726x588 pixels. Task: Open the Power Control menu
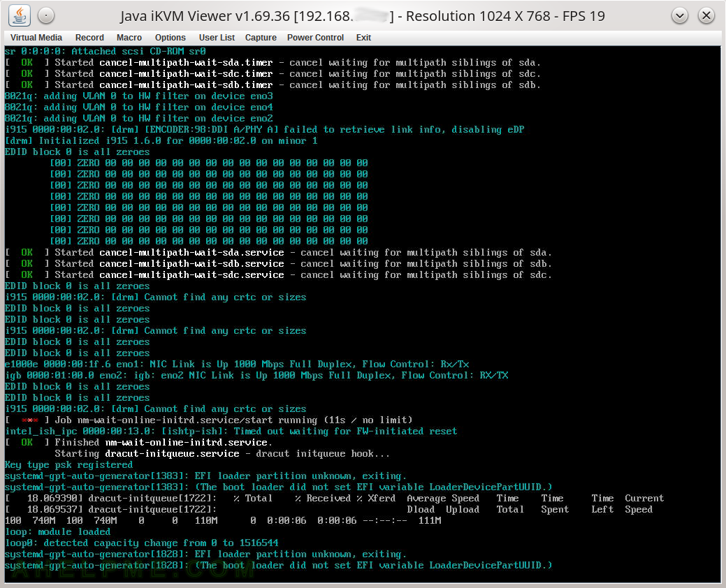coord(315,38)
